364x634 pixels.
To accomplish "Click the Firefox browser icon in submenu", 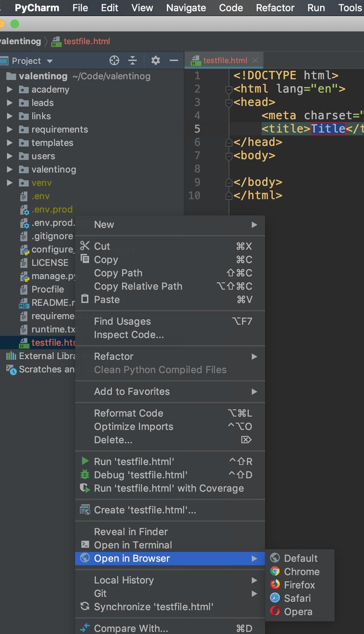I will 275,585.
